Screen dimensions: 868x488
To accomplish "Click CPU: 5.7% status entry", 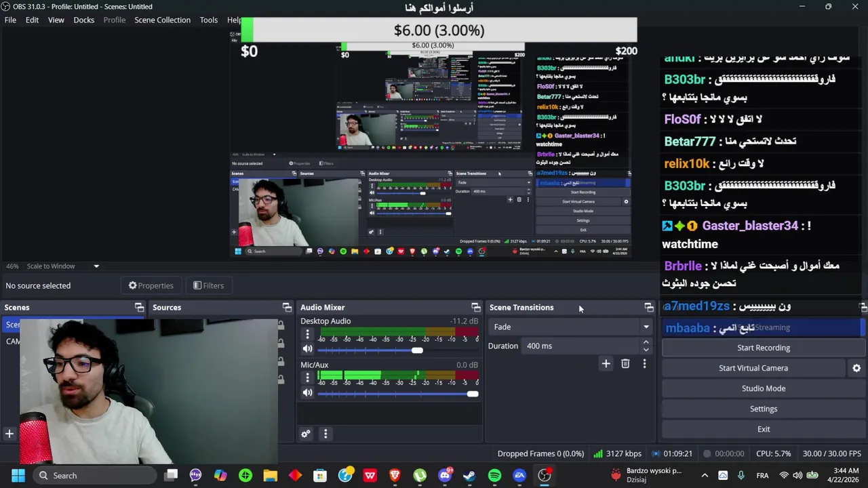I will (773, 453).
